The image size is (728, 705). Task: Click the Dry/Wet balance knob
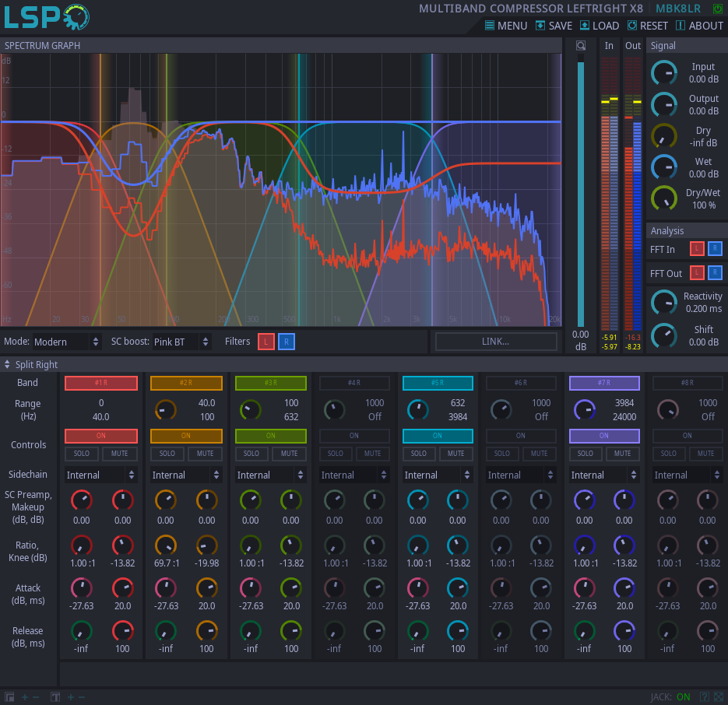(x=664, y=198)
